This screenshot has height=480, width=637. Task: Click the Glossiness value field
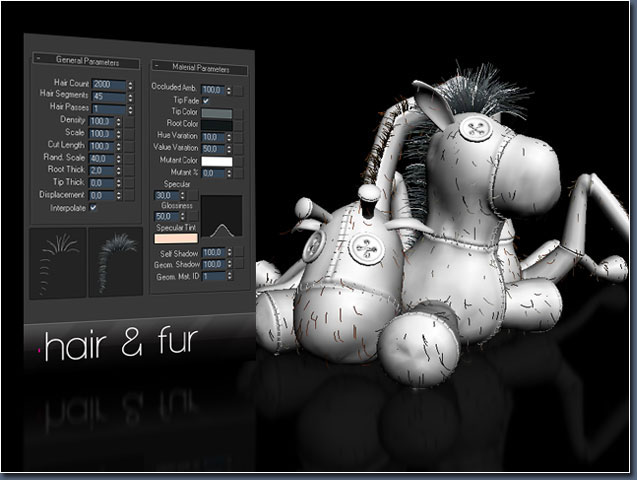pyautogui.click(x=166, y=216)
